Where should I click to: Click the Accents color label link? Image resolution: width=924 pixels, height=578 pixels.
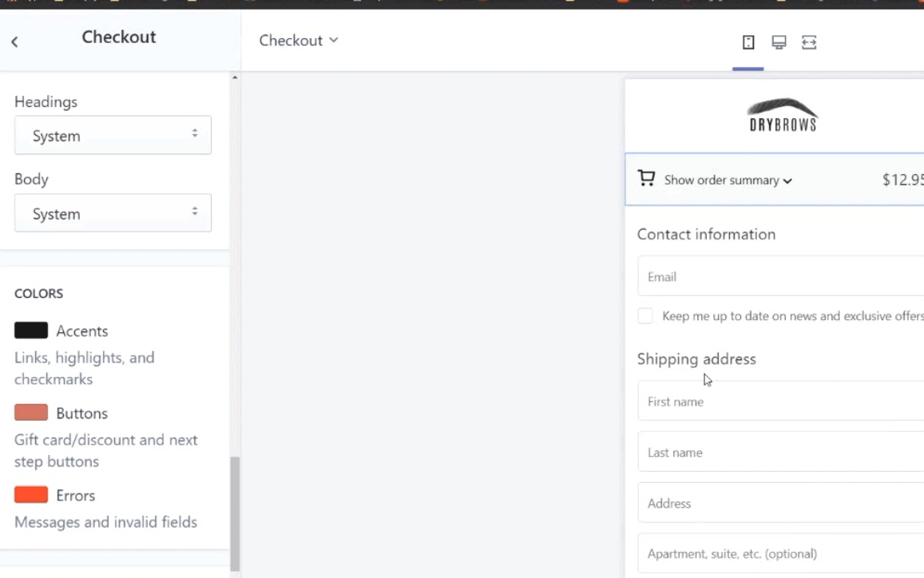tap(82, 331)
